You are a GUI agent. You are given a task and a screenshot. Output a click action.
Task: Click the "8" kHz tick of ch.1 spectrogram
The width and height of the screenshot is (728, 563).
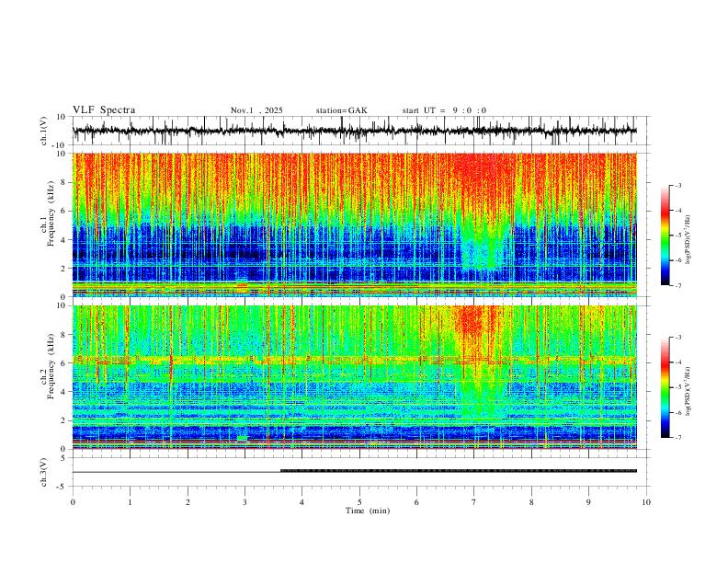pos(63,182)
